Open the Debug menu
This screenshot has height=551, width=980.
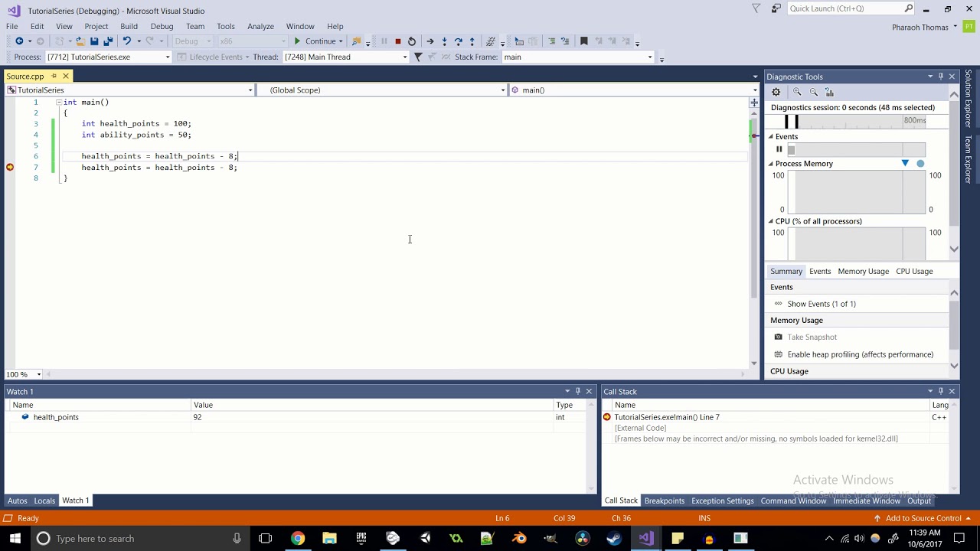click(x=162, y=26)
